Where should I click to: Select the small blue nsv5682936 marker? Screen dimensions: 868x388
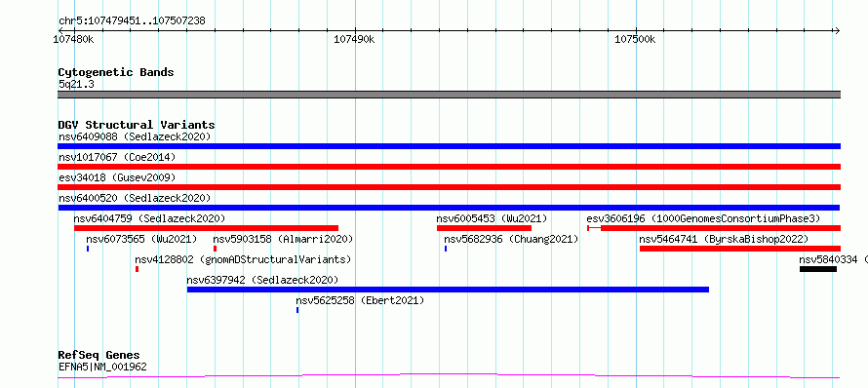coord(446,249)
